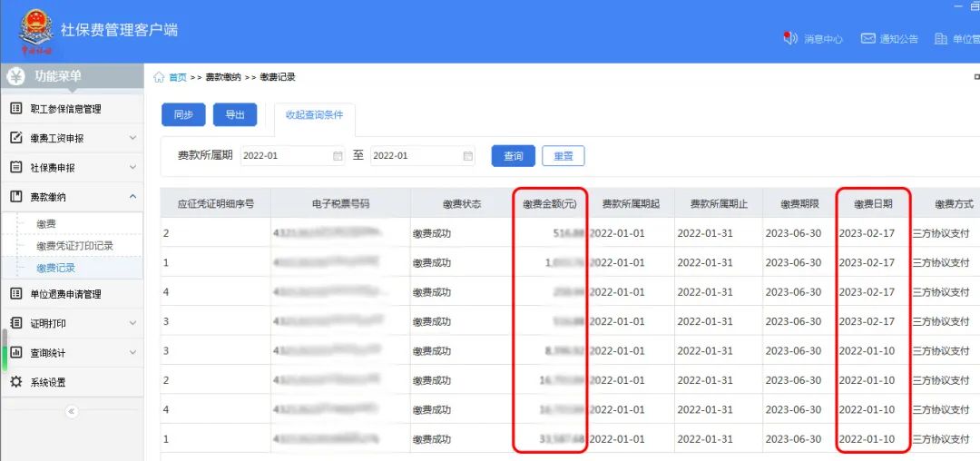Open calendar icon for start period date
The width and height of the screenshot is (980, 461).
(x=338, y=156)
